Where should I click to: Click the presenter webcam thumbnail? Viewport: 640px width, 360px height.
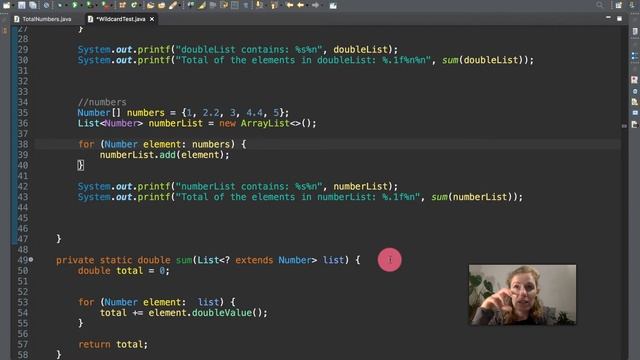coord(522,295)
